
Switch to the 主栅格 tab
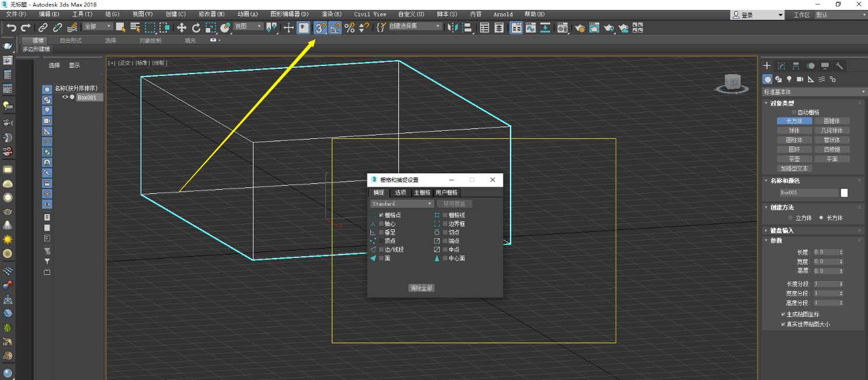tap(422, 193)
